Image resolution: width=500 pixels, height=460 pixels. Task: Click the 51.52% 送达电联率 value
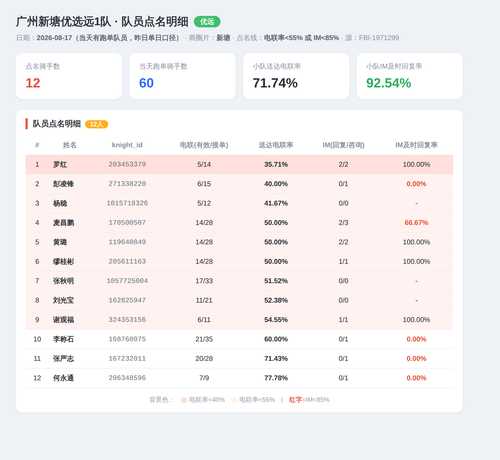click(276, 281)
